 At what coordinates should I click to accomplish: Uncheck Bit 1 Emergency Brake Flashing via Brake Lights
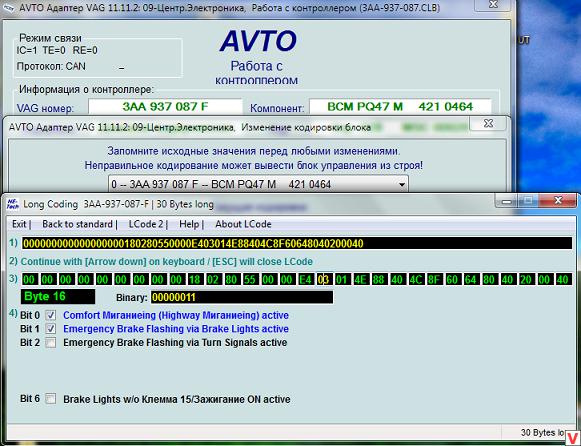51,329
